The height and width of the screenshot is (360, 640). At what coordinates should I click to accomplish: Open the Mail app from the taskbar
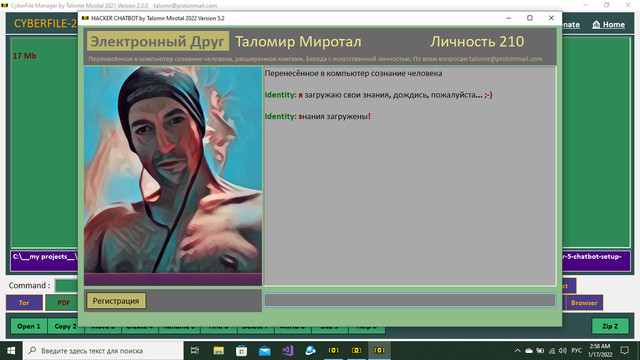click(x=264, y=350)
